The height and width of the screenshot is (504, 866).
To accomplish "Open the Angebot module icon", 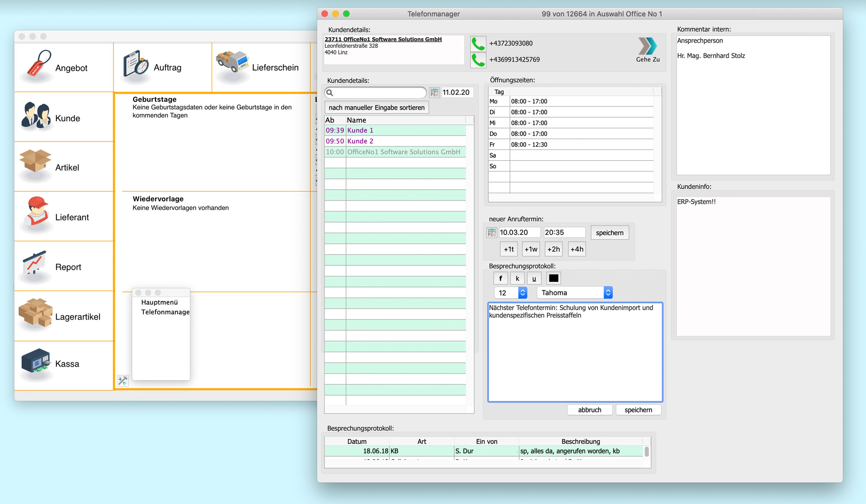I will pyautogui.click(x=39, y=64).
